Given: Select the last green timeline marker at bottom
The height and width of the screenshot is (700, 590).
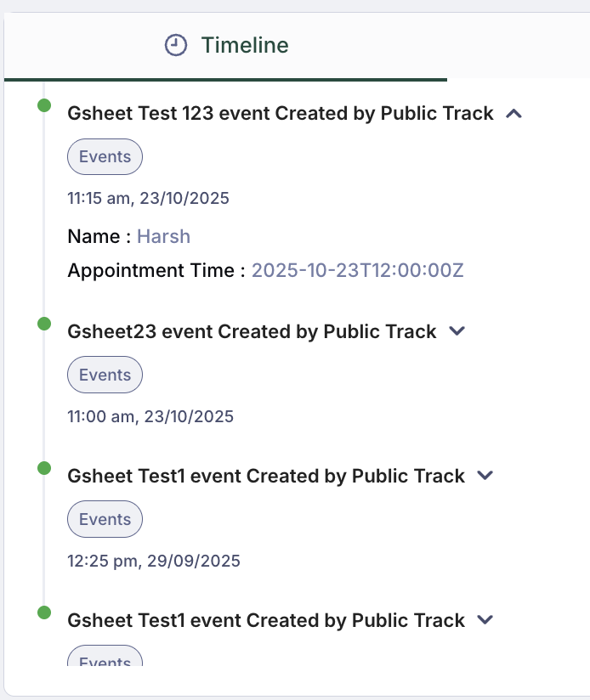Looking at the screenshot, I should [44, 612].
